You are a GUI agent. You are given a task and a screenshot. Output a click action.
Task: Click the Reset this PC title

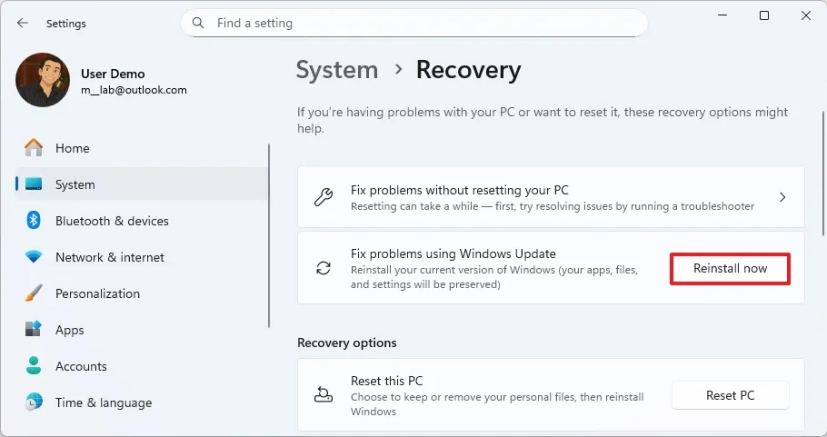[387, 381]
